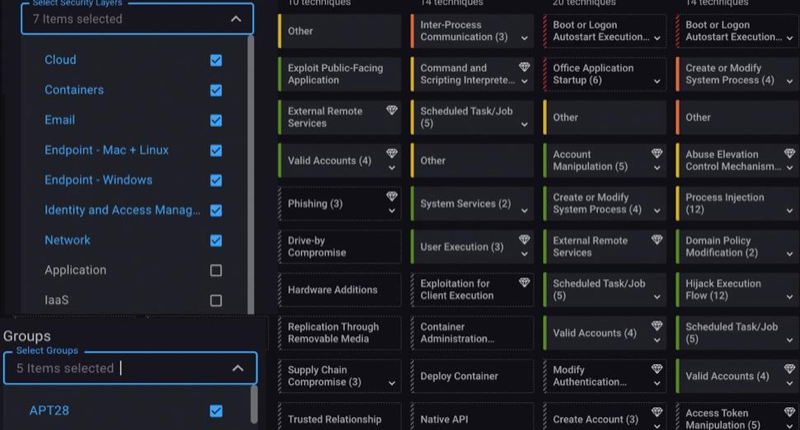Enable the Application layer checkbox

click(x=216, y=270)
